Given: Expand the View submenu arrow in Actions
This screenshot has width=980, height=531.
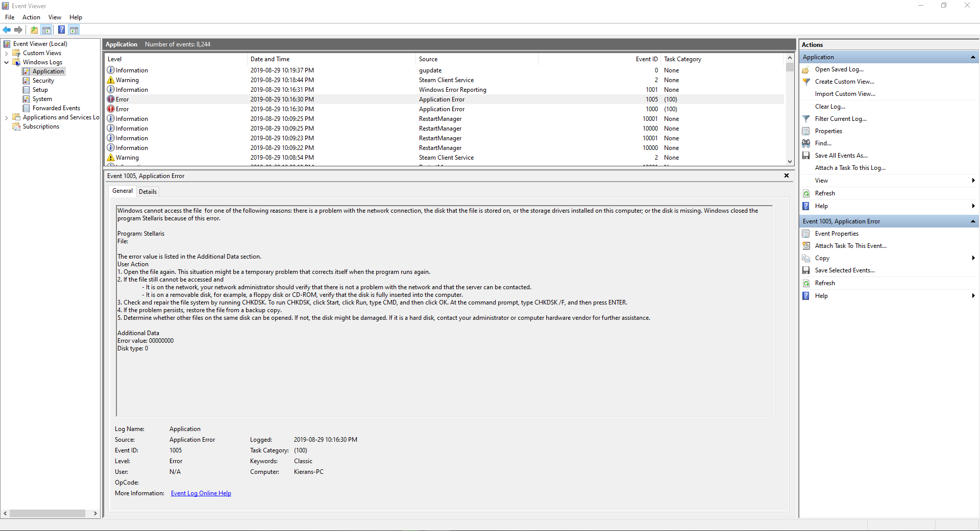Looking at the screenshot, I should tap(973, 181).
